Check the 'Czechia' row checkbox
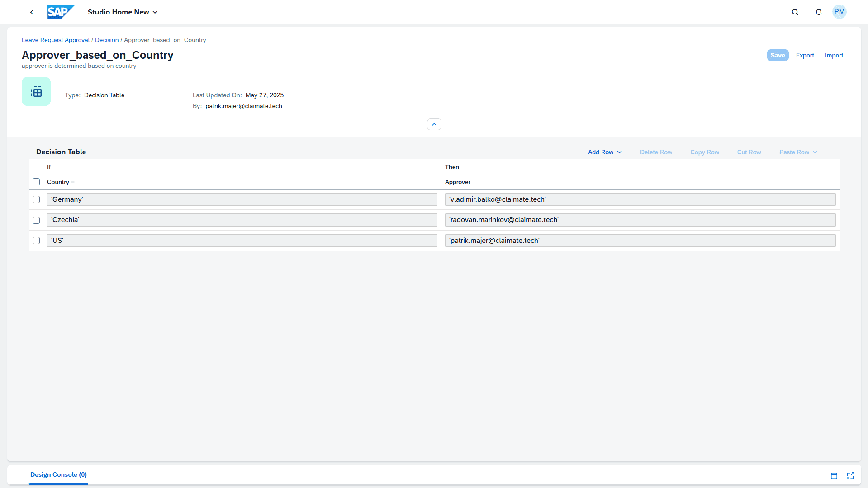 pos(36,220)
